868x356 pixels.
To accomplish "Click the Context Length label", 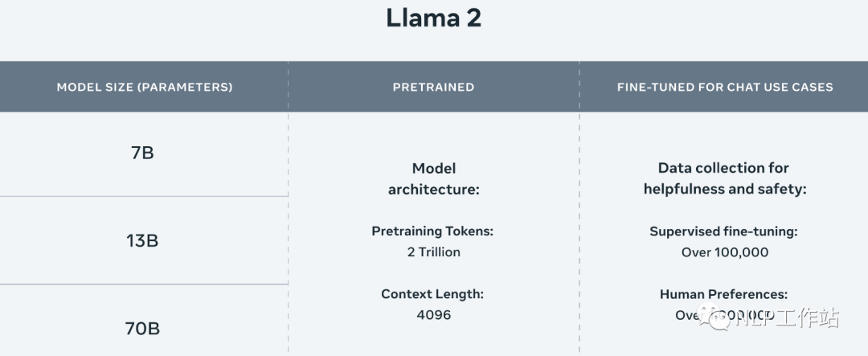I will [x=432, y=294].
